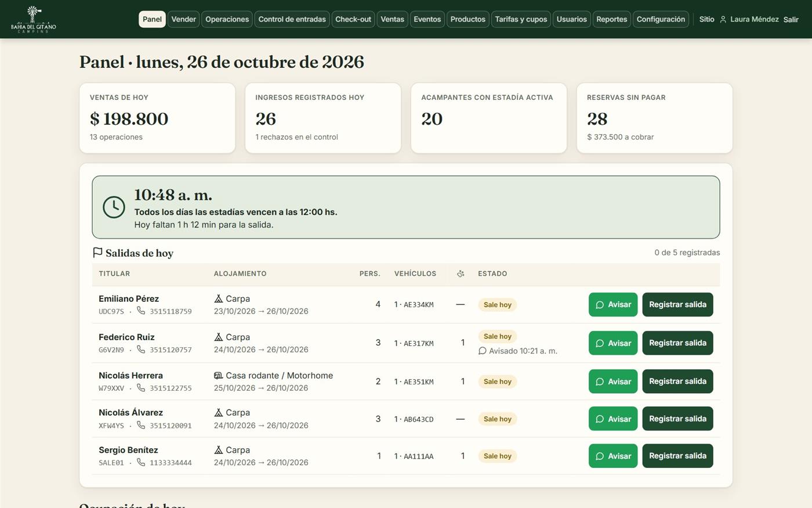Viewport: 812px width, 508px height.
Task: Go to the Control de entradas tab
Action: (292, 19)
